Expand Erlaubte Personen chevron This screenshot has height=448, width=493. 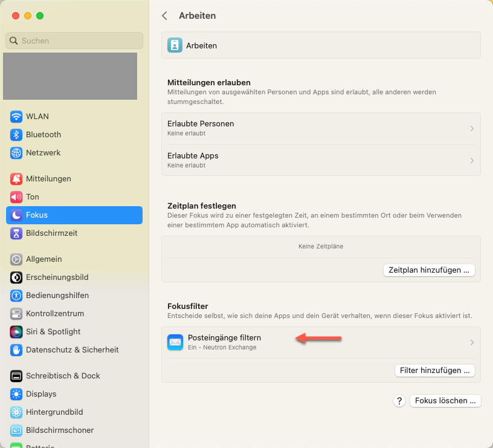pos(472,129)
